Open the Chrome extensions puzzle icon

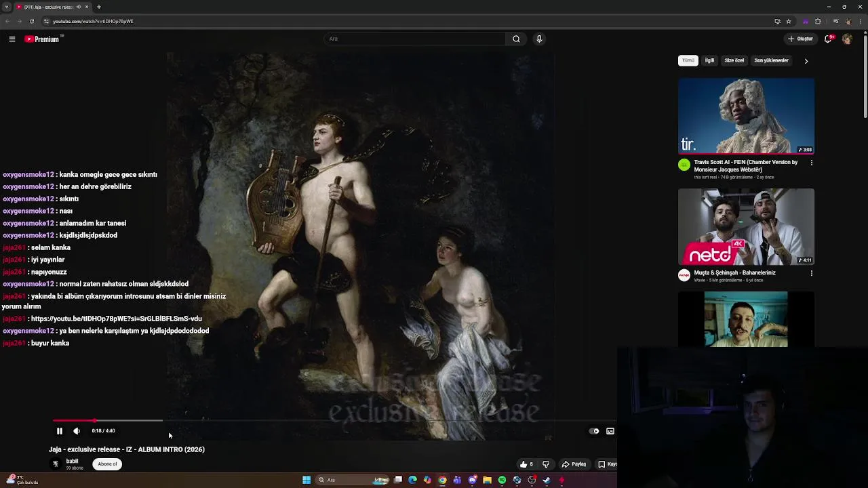click(818, 21)
